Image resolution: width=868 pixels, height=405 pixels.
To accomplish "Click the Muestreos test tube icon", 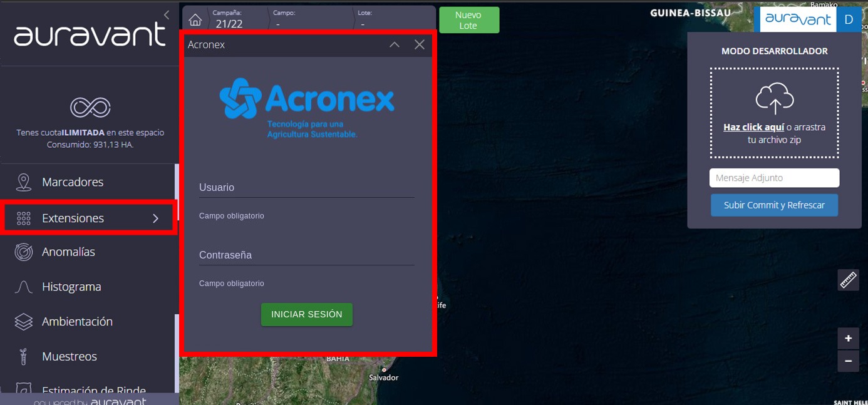I will click(x=24, y=357).
